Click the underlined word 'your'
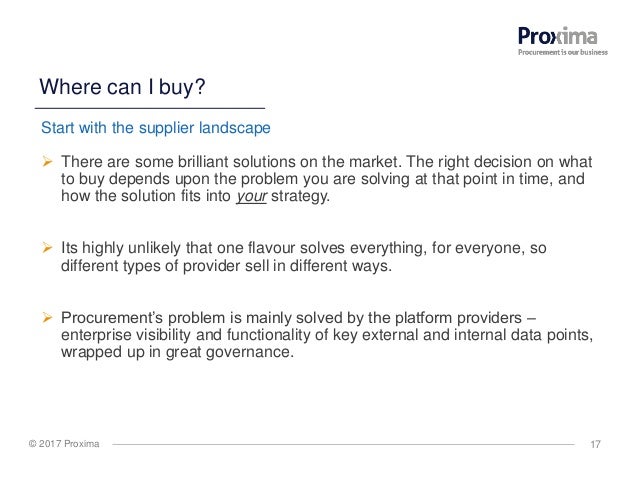638x479 pixels. 250,196
